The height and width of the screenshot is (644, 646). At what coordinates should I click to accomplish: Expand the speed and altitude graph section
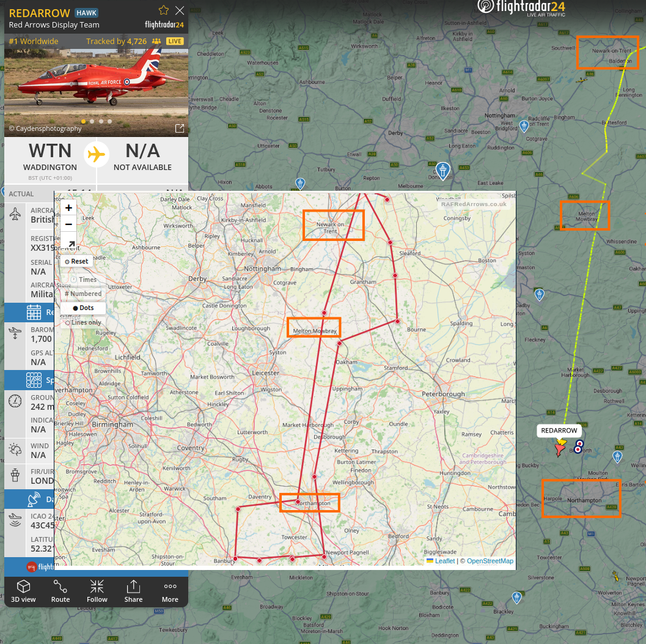(x=29, y=380)
